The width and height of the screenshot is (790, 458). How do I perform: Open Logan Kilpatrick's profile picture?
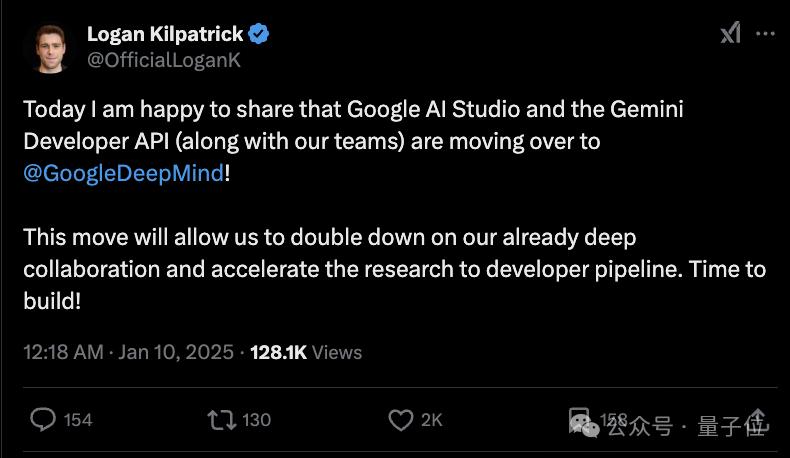coord(49,47)
